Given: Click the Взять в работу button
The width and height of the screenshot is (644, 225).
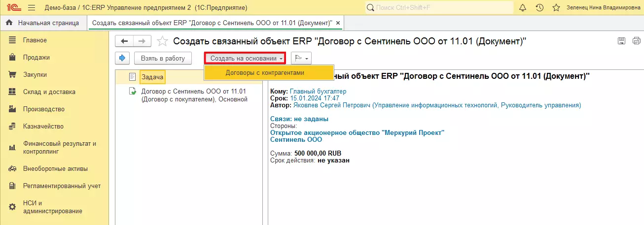Looking at the screenshot, I should (163, 58).
